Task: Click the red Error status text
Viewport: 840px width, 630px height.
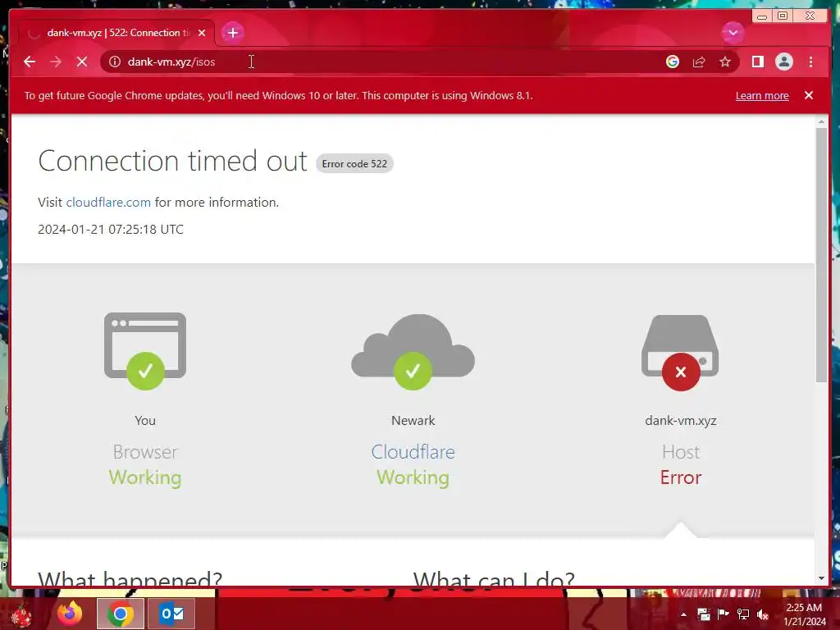Action: 681,477
